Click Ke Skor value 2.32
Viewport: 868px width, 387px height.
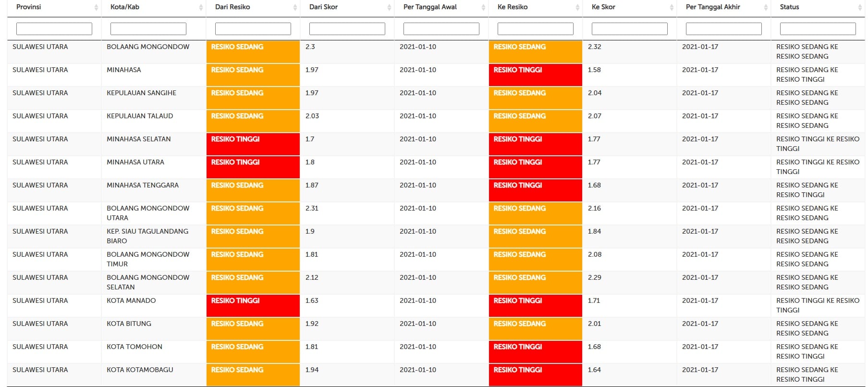point(594,47)
